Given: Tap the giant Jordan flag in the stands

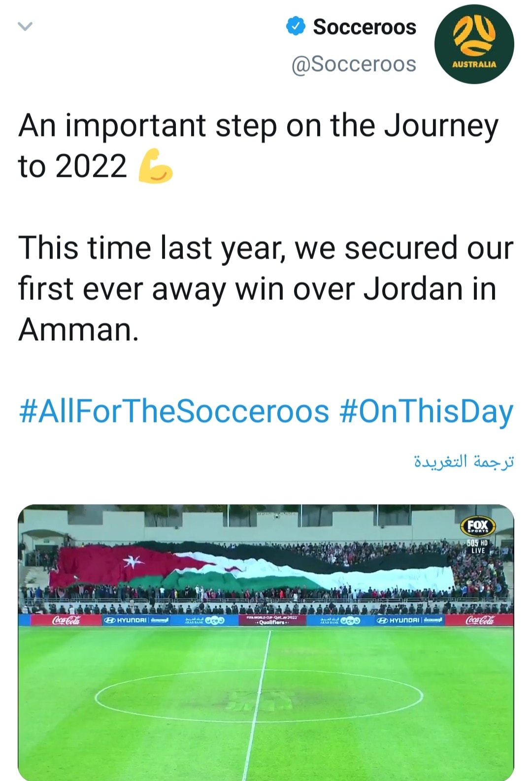Looking at the screenshot, I should tap(251, 566).
